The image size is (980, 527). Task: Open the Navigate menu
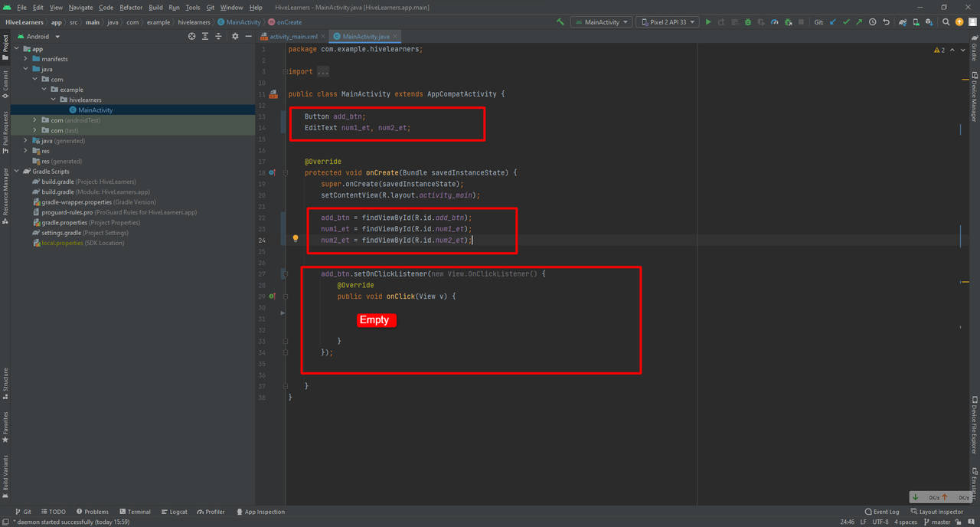click(80, 8)
